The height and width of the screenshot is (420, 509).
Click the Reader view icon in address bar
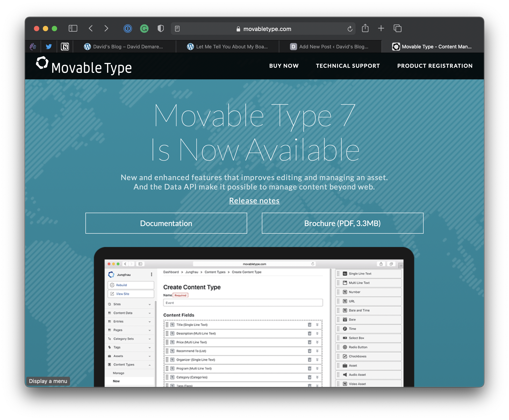pyautogui.click(x=177, y=29)
